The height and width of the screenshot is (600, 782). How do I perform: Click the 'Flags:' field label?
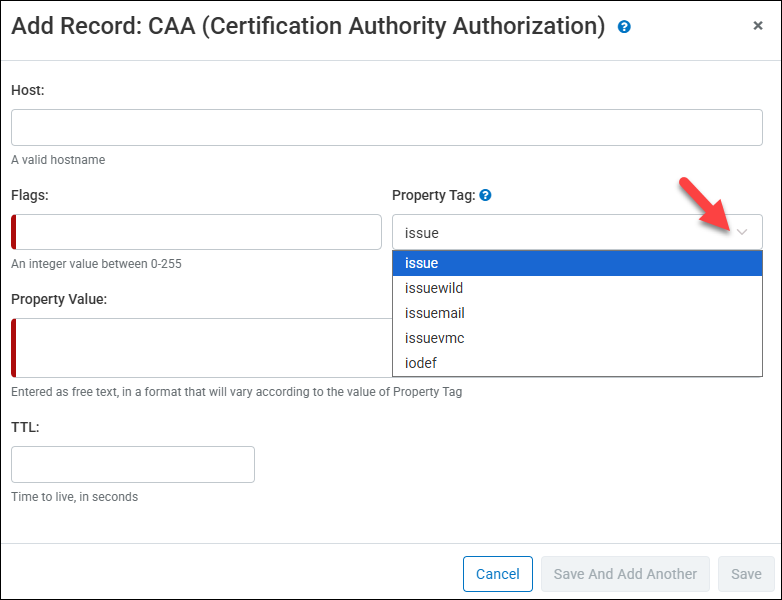pyautogui.click(x=30, y=195)
